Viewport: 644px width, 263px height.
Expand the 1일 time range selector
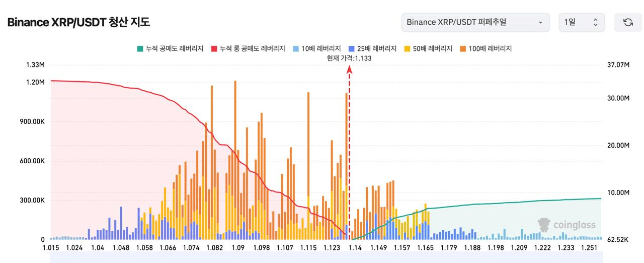pos(582,23)
